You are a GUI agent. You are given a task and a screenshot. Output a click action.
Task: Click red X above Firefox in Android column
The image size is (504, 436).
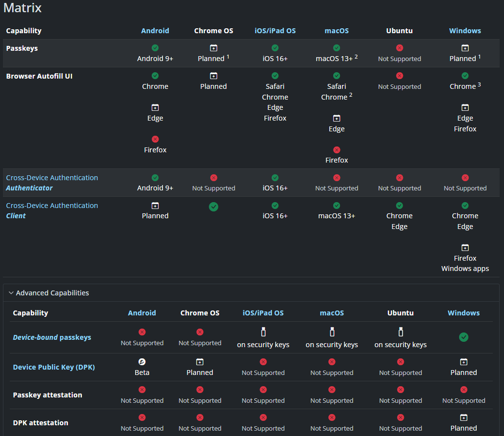coord(155,139)
